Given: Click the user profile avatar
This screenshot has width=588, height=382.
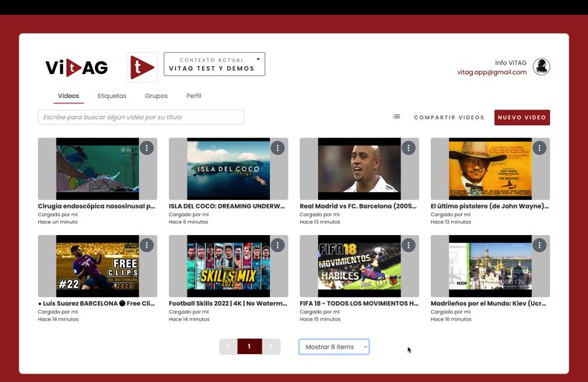Looking at the screenshot, I should [x=541, y=67].
